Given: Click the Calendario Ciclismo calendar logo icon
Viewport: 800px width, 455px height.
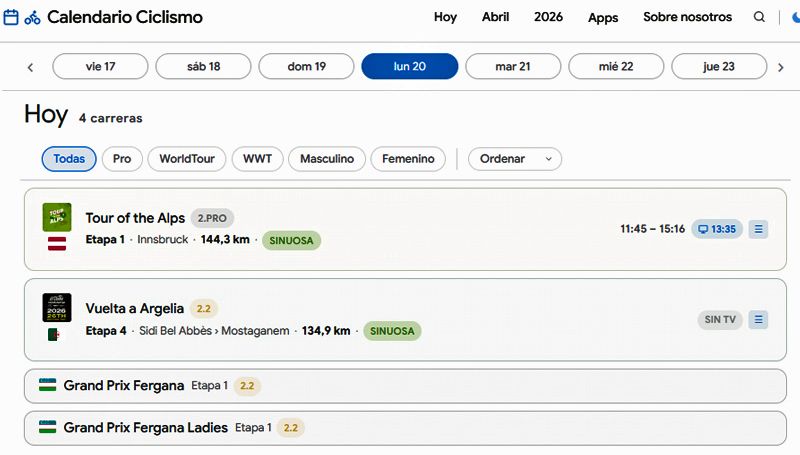Looking at the screenshot, I should point(12,17).
